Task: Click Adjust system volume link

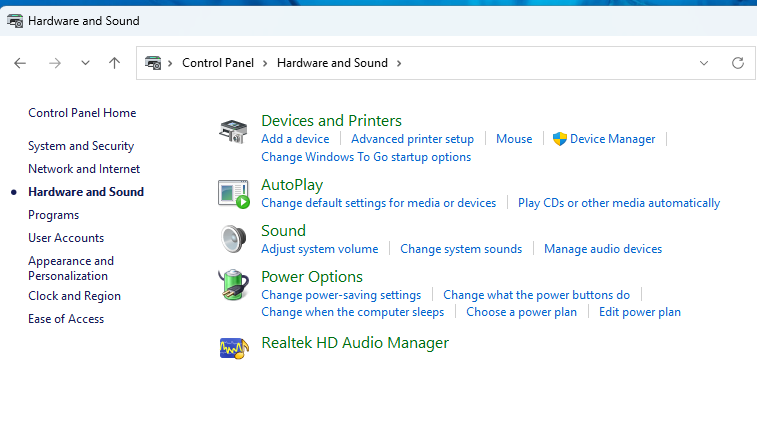Action: tap(319, 249)
